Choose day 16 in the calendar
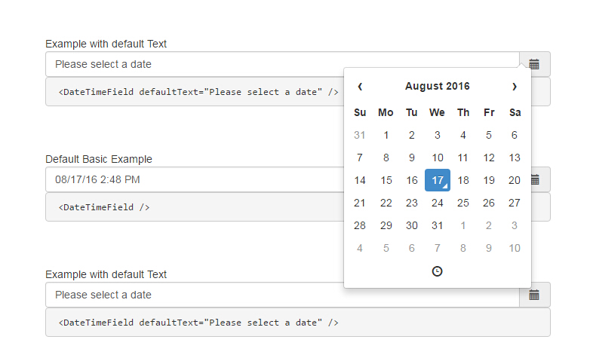Image resolution: width=590 pixels, height=364 pixels. tap(412, 181)
